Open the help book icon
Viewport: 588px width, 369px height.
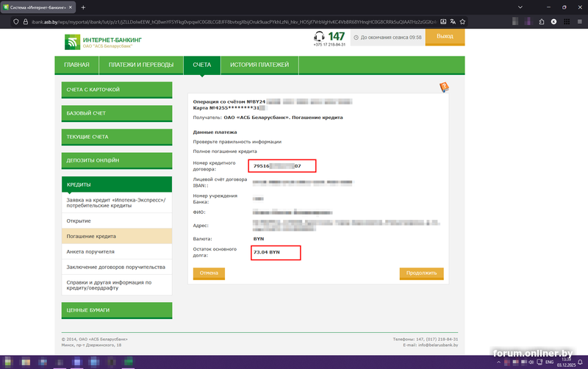click(x=444, y=87)
